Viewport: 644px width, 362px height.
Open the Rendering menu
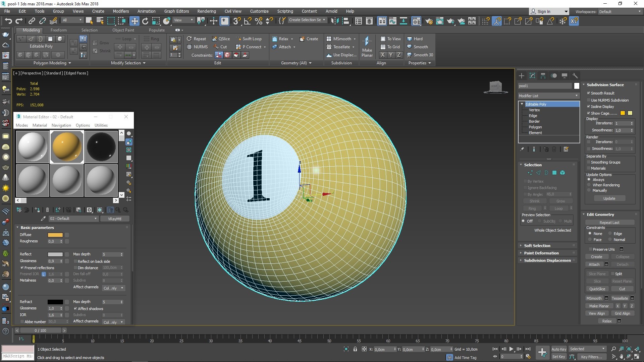206,11
